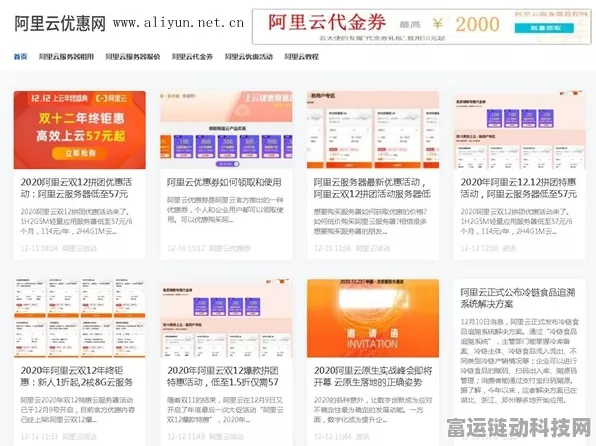Click excerpt starting 2020的各种意外
The width and height of the screenshot is (596, 446).
tap(373, 410)
